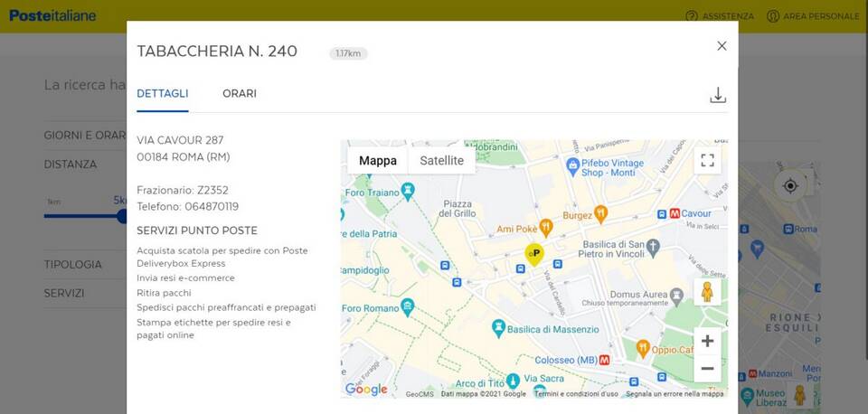Click the Street View pegman icon
The width and height of the screenshot is (868, 414).
(x=707, y=292)
